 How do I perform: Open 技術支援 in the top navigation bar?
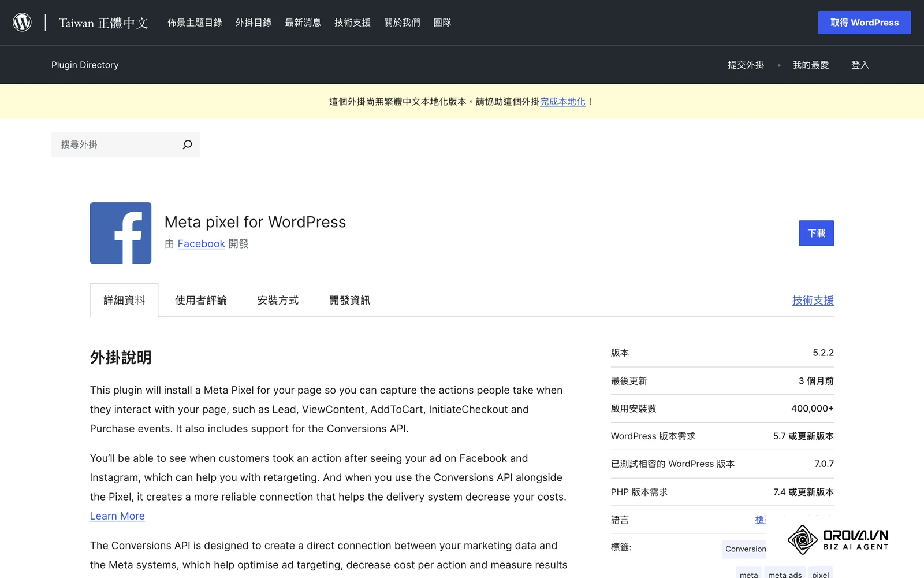[352, 23]
